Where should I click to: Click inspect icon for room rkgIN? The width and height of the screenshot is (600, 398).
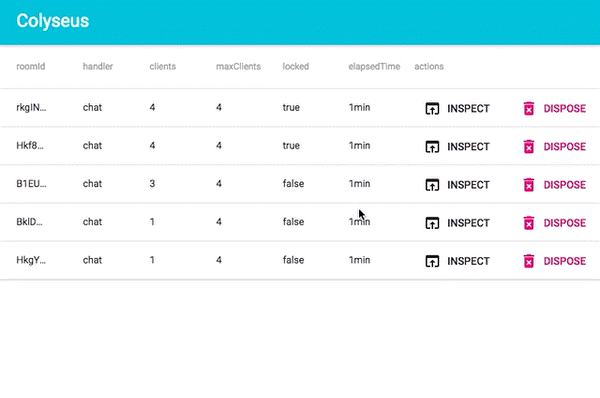point(432,108)
